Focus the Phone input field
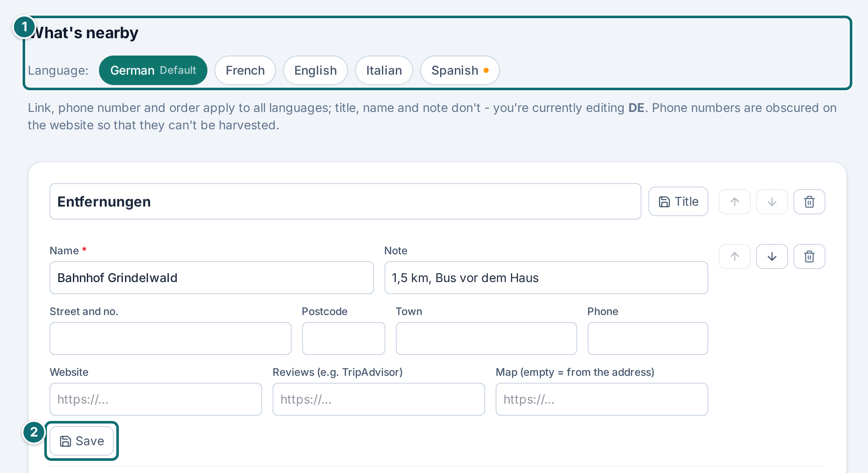This screenshot has height=473, width=868. (648, 338)
